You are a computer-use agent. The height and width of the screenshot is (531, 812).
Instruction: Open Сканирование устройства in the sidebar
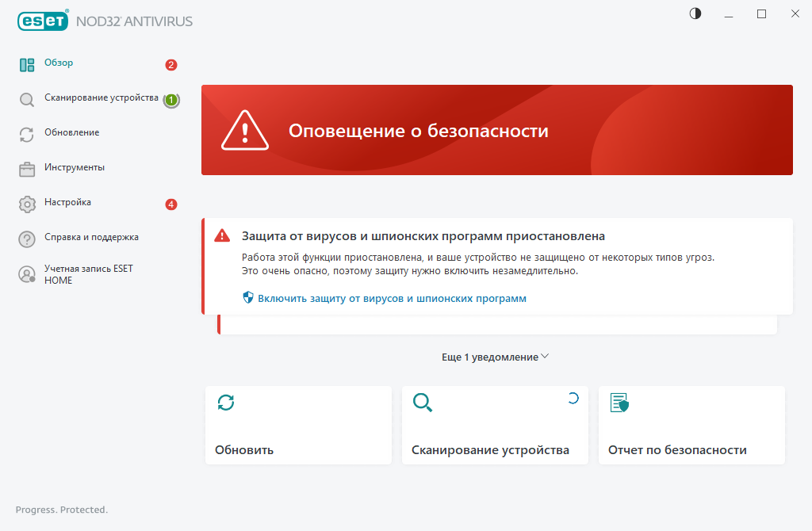click(101, 97)
